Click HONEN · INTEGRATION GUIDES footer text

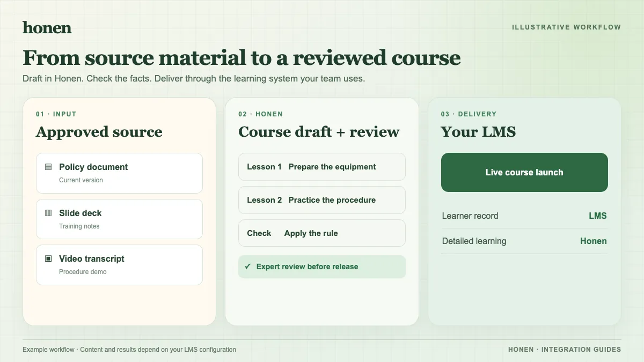pyautogui.click(x=565, y=350)
